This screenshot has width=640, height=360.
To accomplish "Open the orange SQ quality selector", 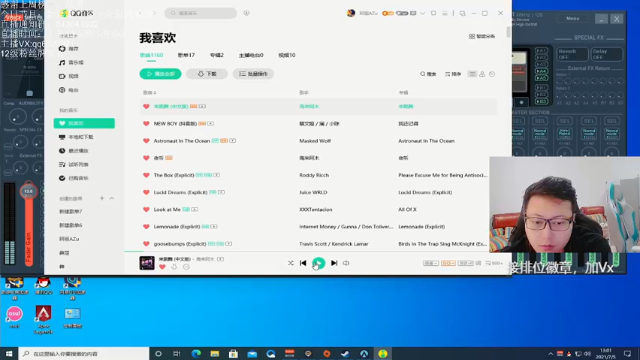I will (x=448, y=263).
